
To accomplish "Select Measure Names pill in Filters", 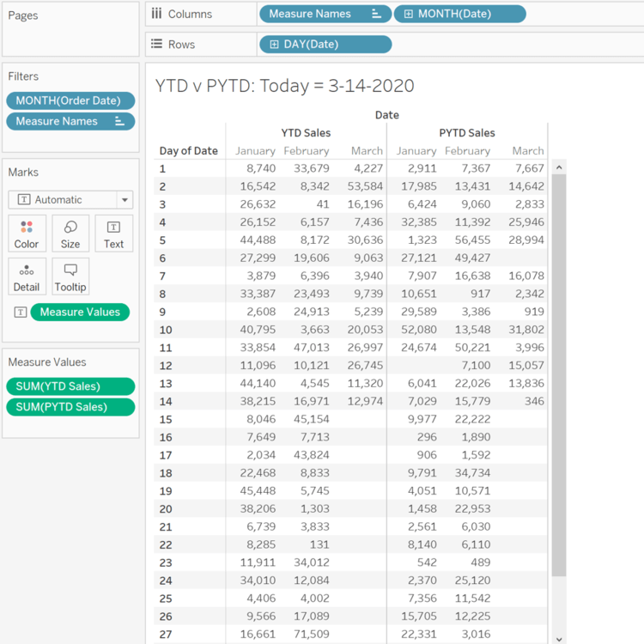I will click(70, 121).
